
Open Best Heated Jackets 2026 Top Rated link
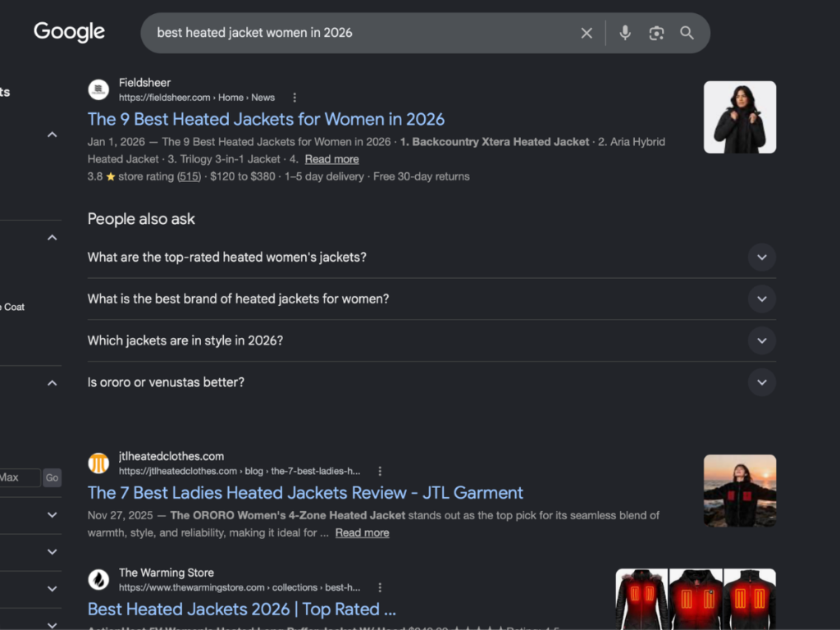(242, 609)
